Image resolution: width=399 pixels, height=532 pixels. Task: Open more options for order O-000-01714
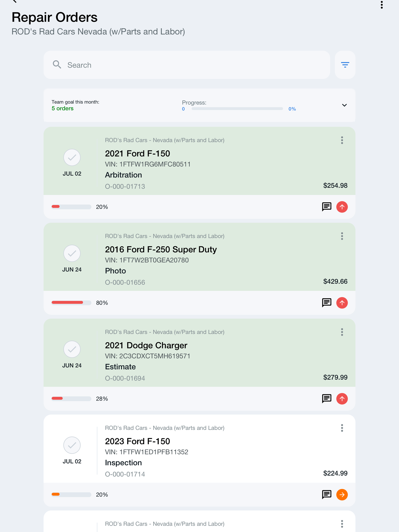(x=342, y=428)
